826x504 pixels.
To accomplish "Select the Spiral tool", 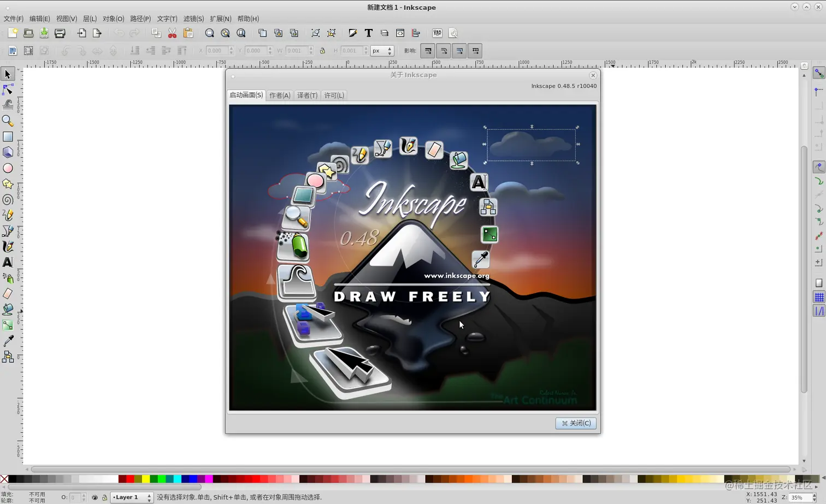I will (8, 200).
